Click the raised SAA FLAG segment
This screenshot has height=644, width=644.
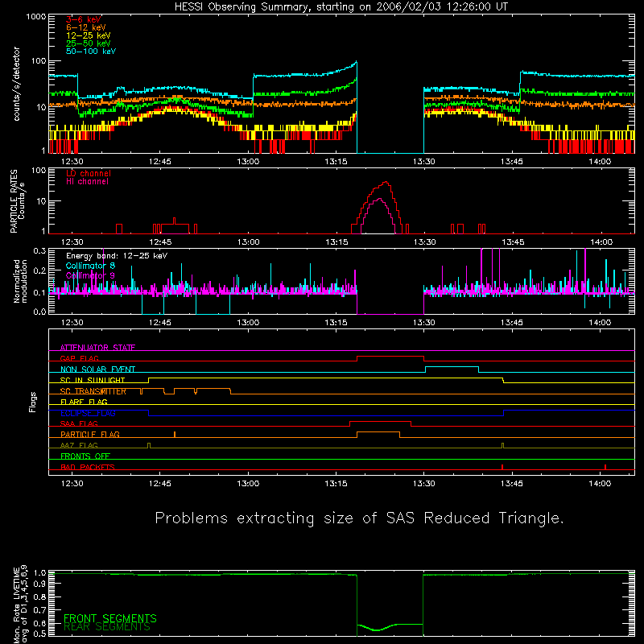pyautogui.click(x=380, y=422)
